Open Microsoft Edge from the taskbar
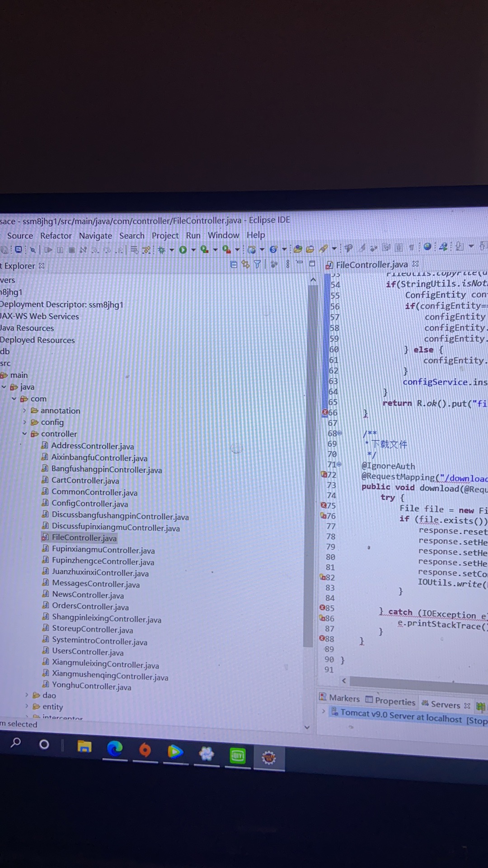The height and width of the screenshot is (868, 488). coord(115,750)
